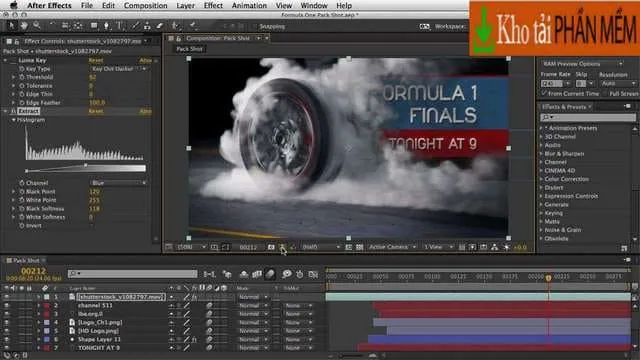Click the Effects & Presets search field
The image size is (640, 360).
click(x=588, y=117)
